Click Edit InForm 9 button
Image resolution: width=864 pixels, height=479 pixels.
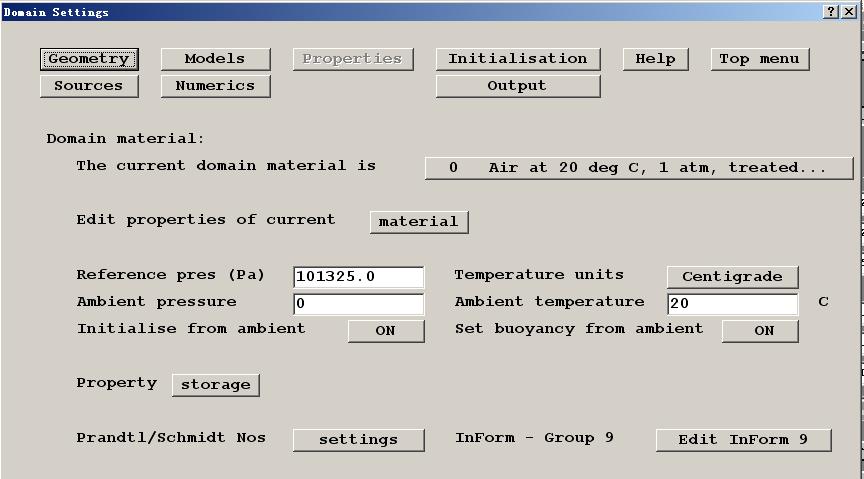743,440
